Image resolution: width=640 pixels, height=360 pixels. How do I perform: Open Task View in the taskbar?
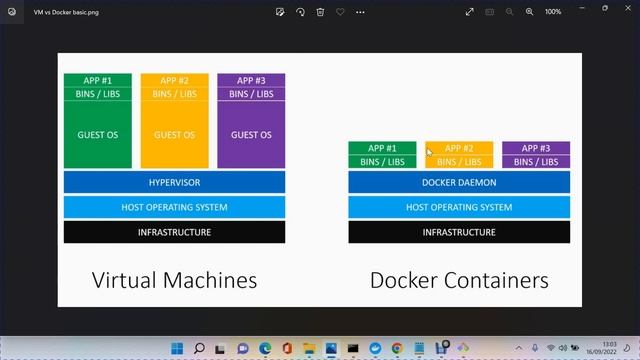(220, 349)
